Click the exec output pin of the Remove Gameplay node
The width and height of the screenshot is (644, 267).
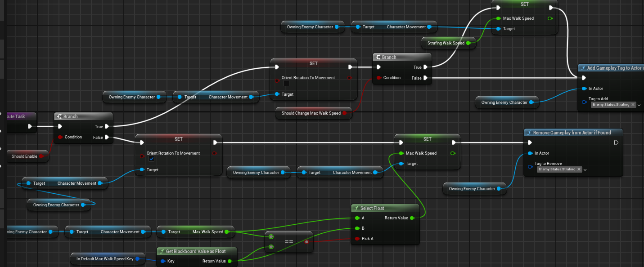(616, 142)
